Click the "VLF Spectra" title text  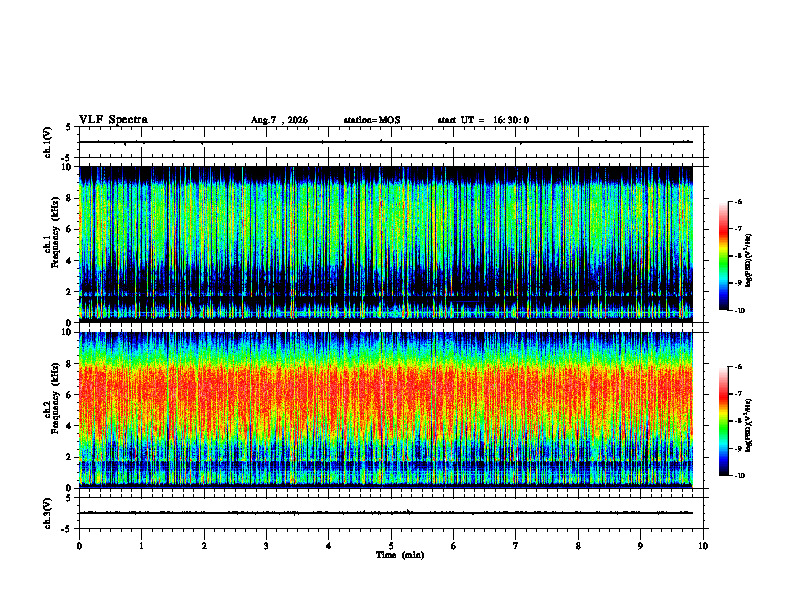tap(113, 120)
